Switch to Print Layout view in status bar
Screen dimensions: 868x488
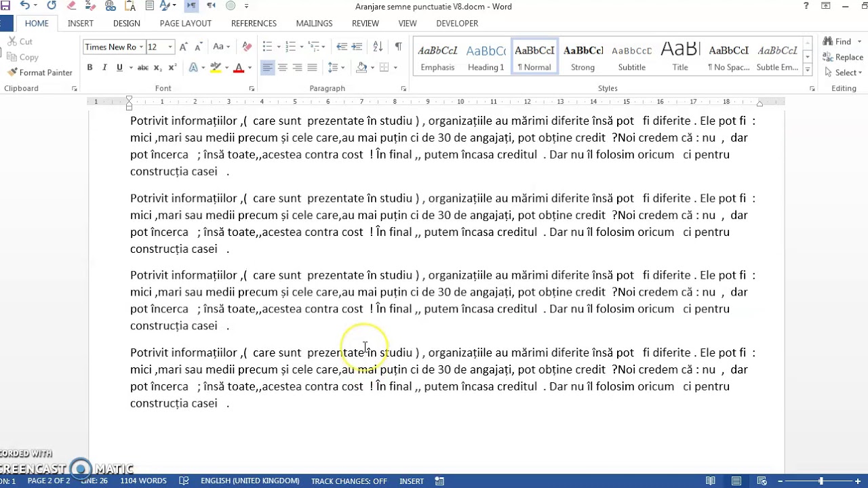point(736,481)
